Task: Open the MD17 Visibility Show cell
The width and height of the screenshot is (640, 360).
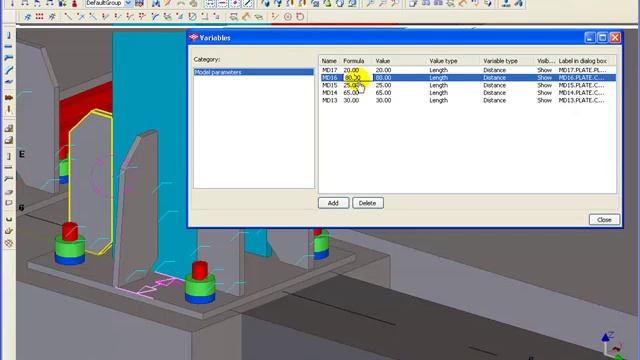Action: [544, 70]
